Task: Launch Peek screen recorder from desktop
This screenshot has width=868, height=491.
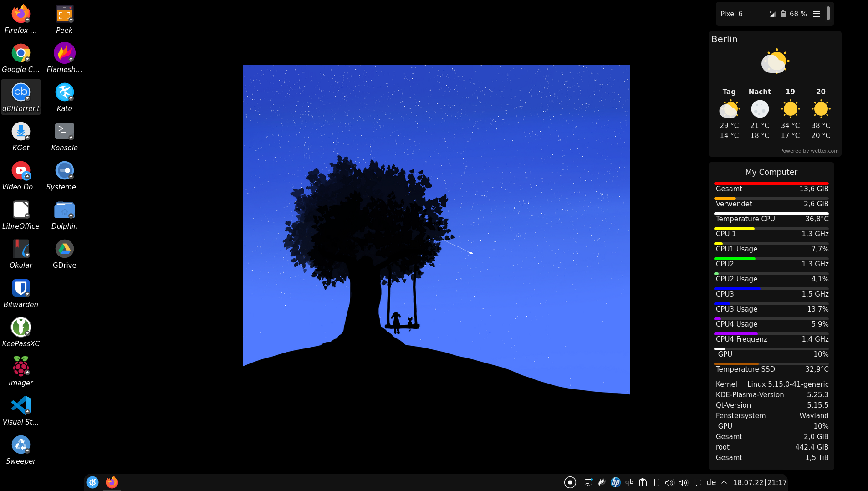Action: pos(64,19)
